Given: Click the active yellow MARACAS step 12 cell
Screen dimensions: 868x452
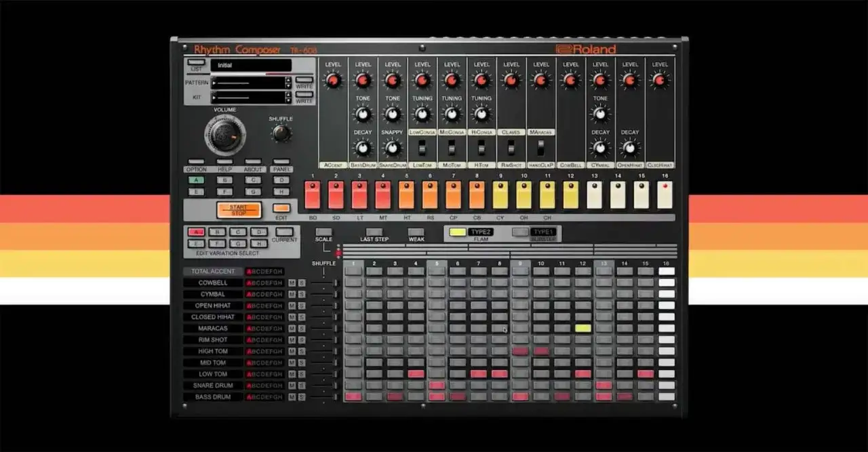Looking at the screenshot, I should click(583, 328).
